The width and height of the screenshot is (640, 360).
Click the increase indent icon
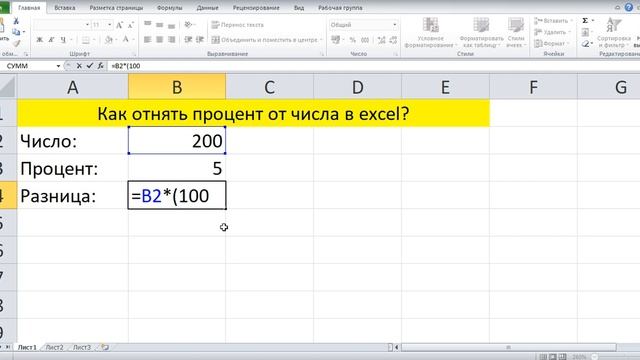click(200, 40)
